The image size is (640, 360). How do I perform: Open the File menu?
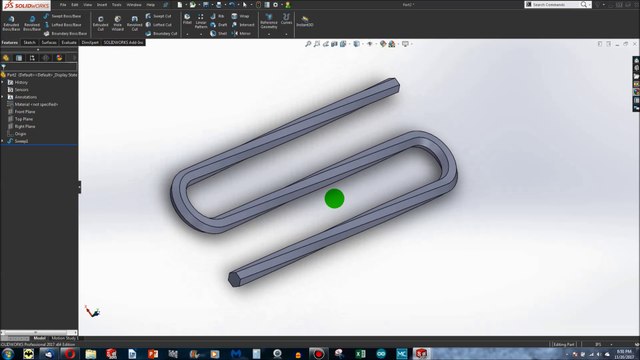(x=63, y=5)
